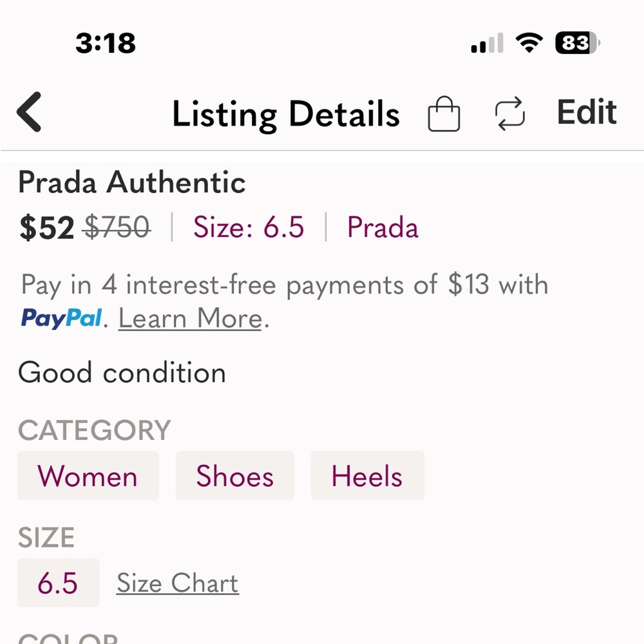Viewport: 644px width, 644px height.
Task: Open the Size Chart link
Action: pos(176,582)
